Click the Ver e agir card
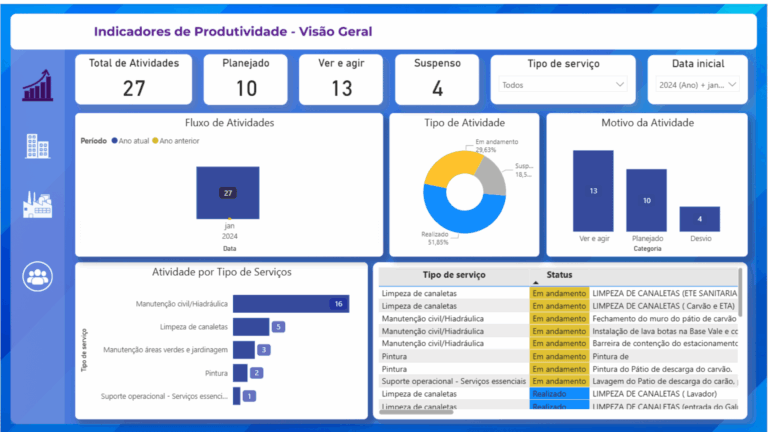Image resolution: width=768 pixels, height=432 pixels. [x=341, y=79]
